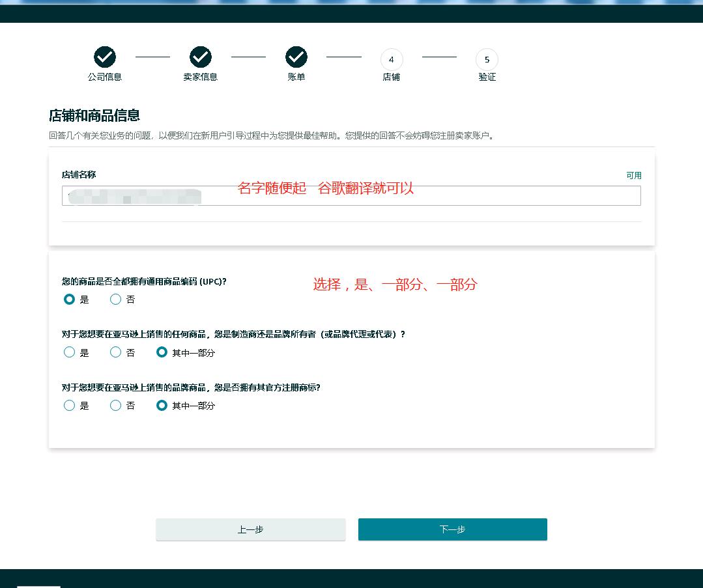Select the 店铺 step in the stepper
The width and height of the screenshot is (703, 588).
click(x=392, y=59)
